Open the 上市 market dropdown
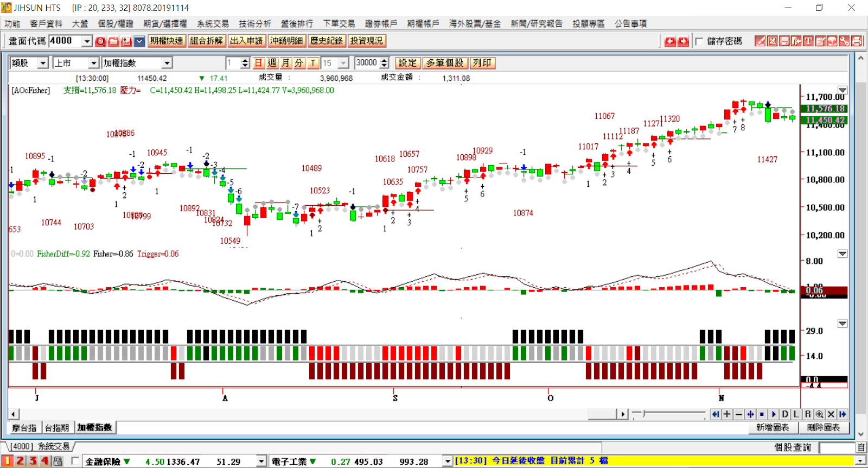Viewport: 868px width, 468px height. pyautogui.click(x=93, y=63)
